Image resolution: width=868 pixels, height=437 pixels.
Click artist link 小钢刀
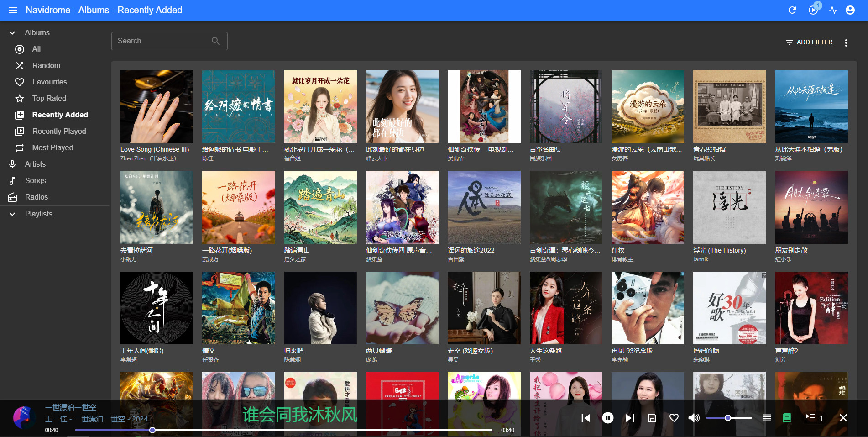tap(129, 259)
